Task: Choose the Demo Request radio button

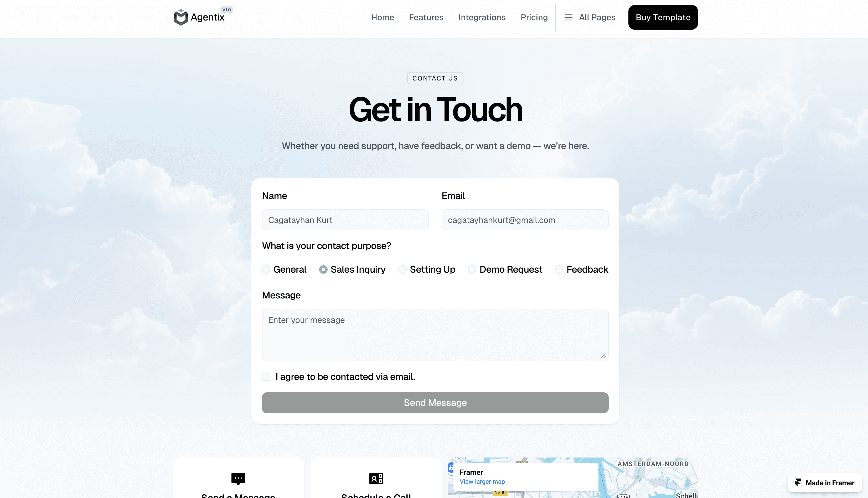Action: 472,270
